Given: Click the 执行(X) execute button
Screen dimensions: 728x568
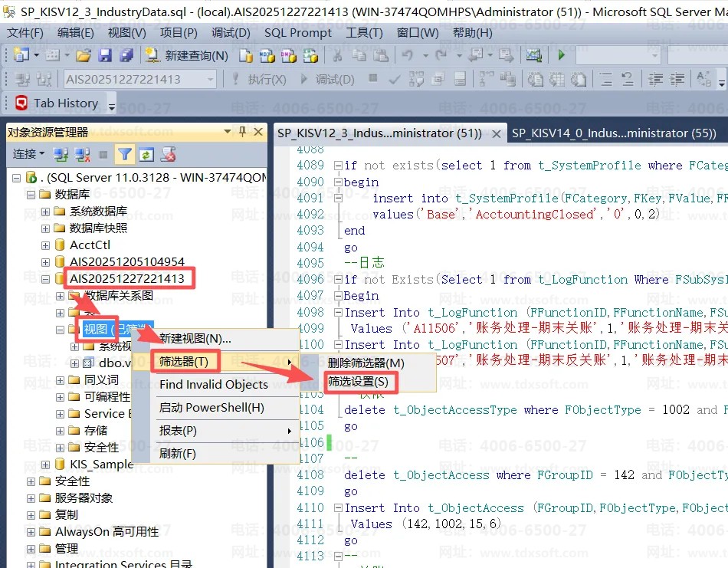Looking at the screenshot, I should [259, 80].
